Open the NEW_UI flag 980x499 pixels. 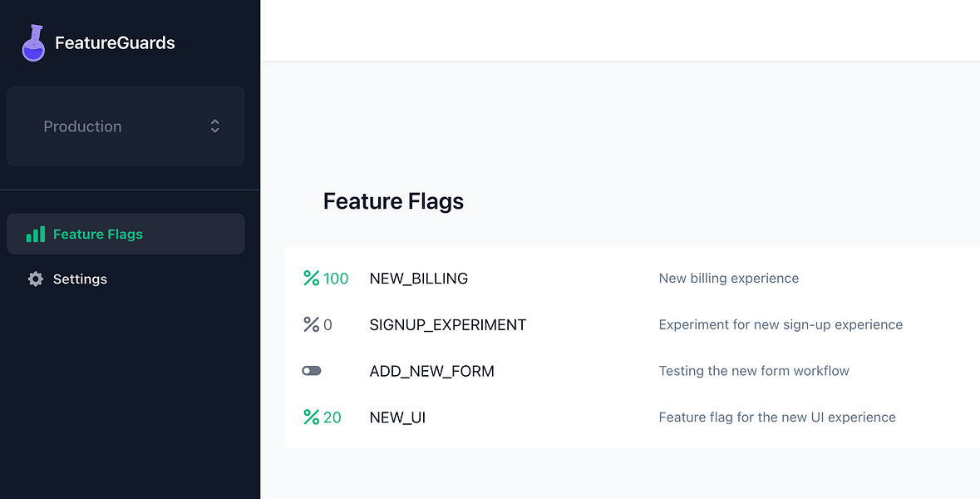397,417
